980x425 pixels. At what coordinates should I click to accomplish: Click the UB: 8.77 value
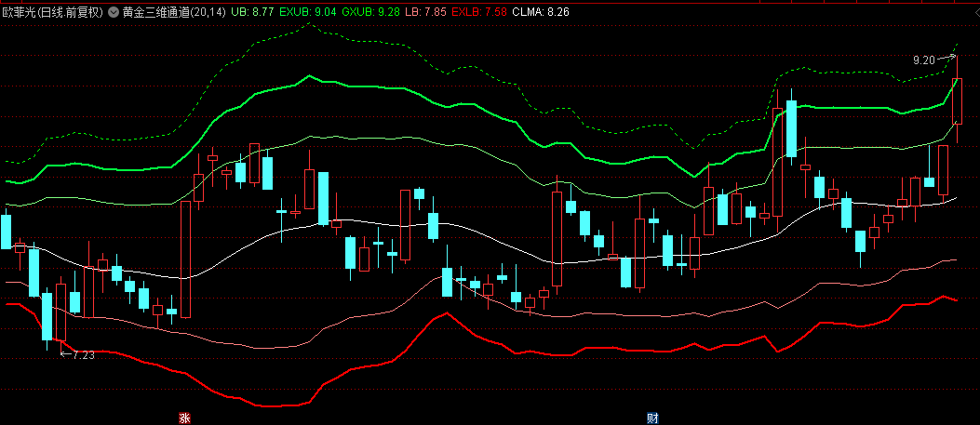(x=252, y=11)
